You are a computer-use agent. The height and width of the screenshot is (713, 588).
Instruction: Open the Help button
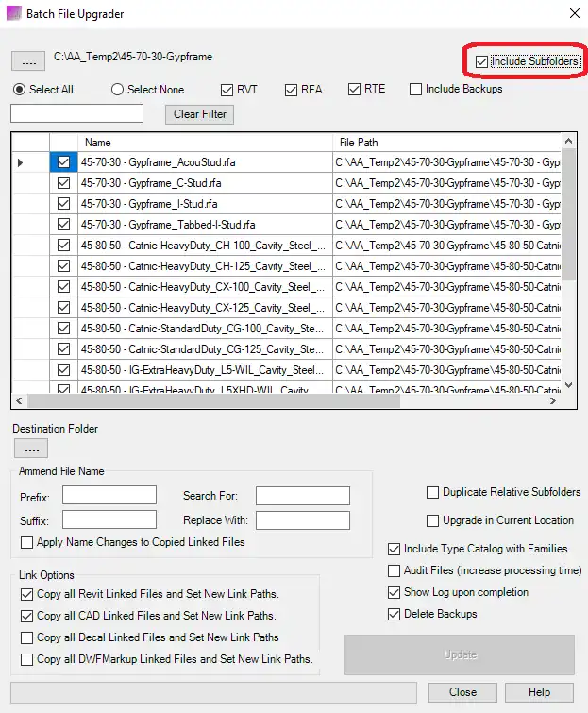click(x=539, y=692)
